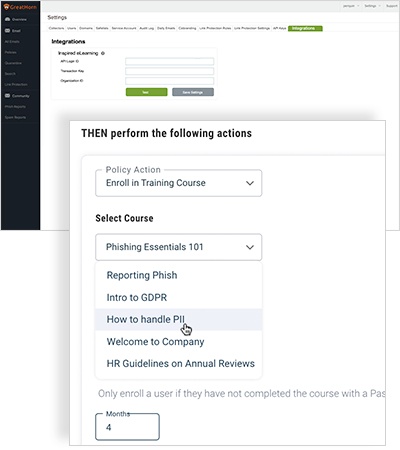
Task: Open the Phishing Essentials 101 course dropdown
Action: click(x=179, y=247)
